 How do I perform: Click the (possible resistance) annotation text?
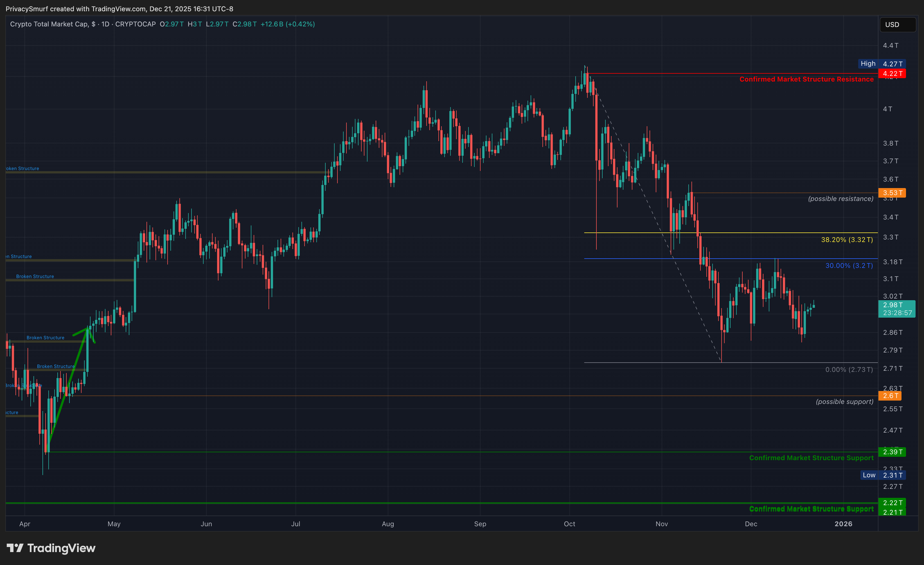click(x=840, y=199)
